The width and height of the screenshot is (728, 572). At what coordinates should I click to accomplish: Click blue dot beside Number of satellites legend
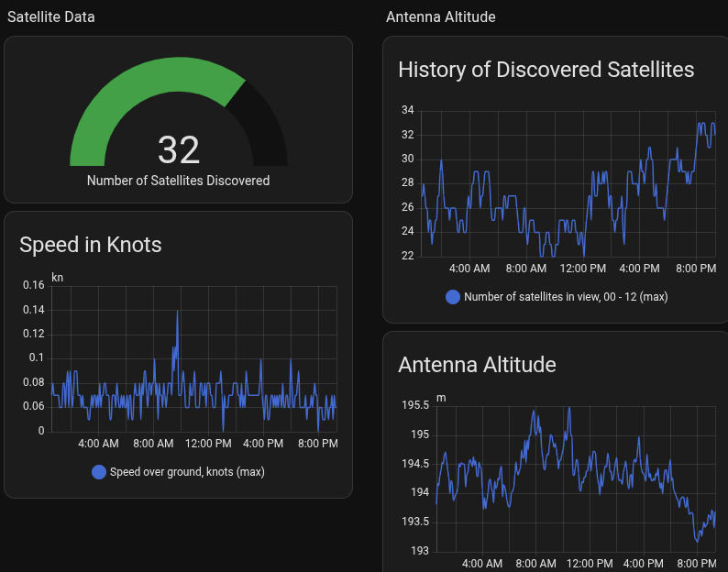453,297
